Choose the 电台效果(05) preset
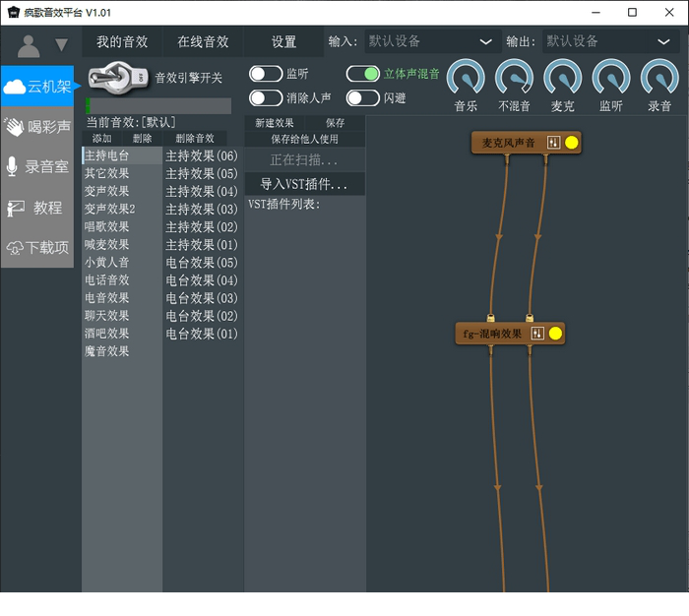The width and height of the screenshot is (689, 616). point(203,263)
